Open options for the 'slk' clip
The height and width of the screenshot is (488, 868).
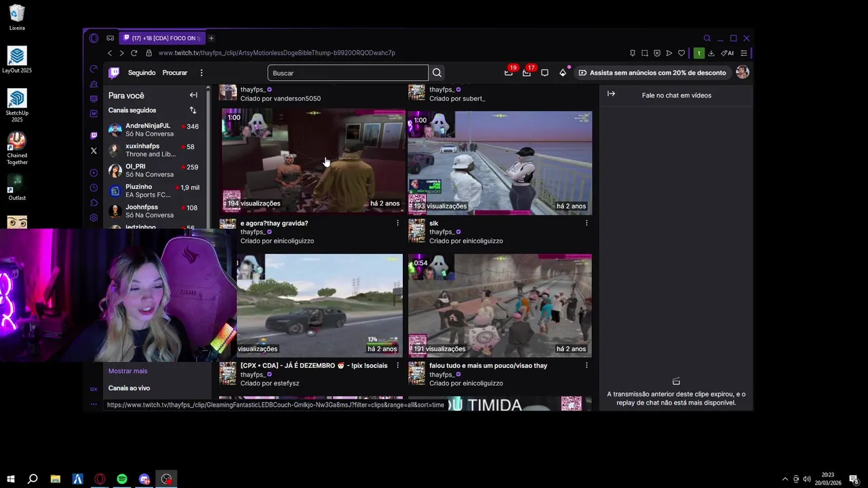[587, 223]
